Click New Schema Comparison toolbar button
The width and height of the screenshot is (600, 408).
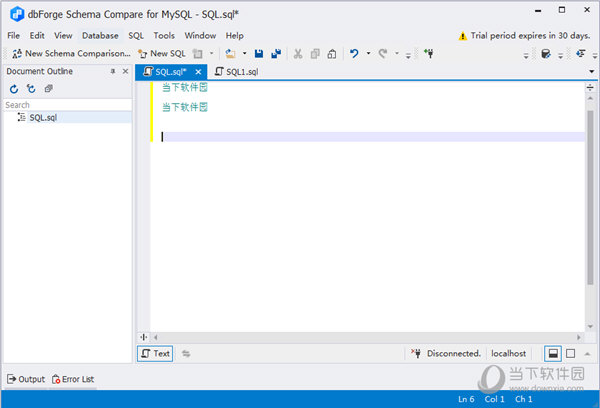click(71, 54)
